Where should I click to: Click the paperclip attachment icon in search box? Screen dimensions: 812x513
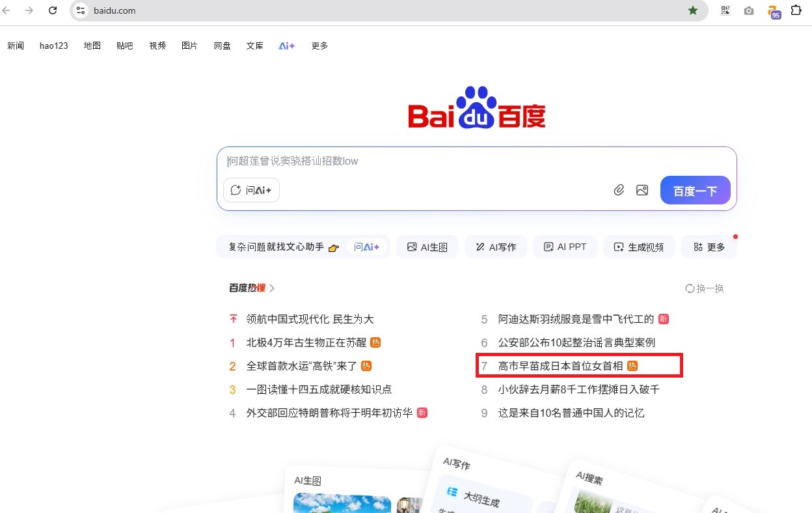coord(619,190)
